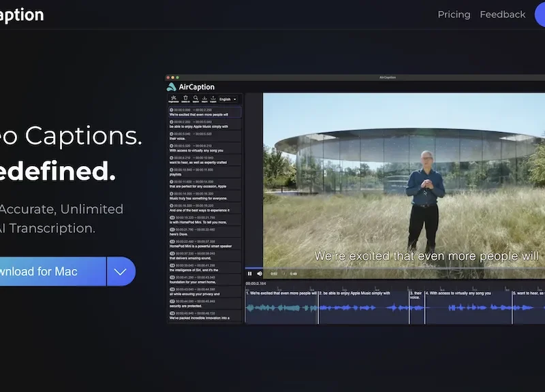Select the Export captions tool
The image size is (545, 392).
pyautogui.click(x=213, y=99)
